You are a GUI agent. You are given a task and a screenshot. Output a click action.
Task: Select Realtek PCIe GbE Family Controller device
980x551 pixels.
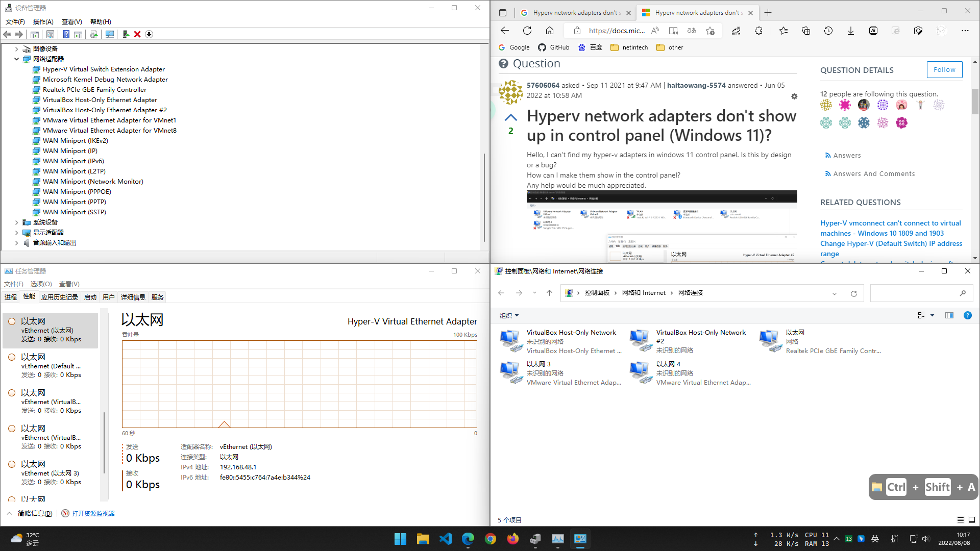[94, 90]
